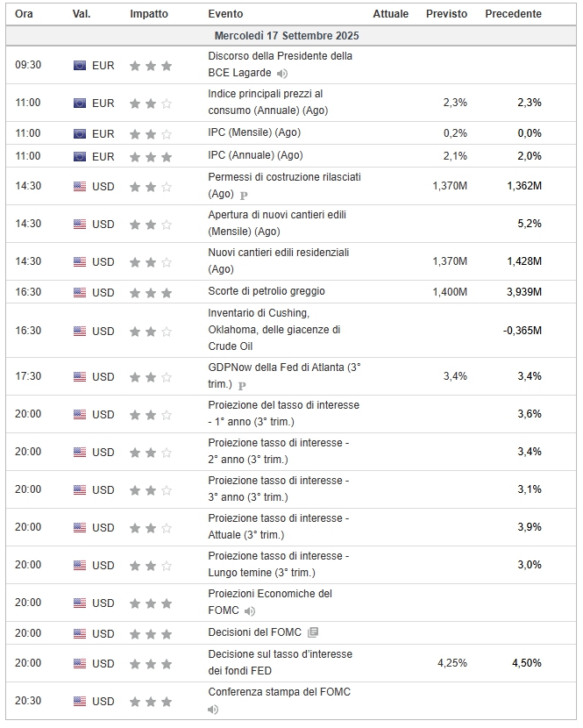Open the IPC (Annuale) (Ago) event
583x728 pixels.
coord(255,155)
